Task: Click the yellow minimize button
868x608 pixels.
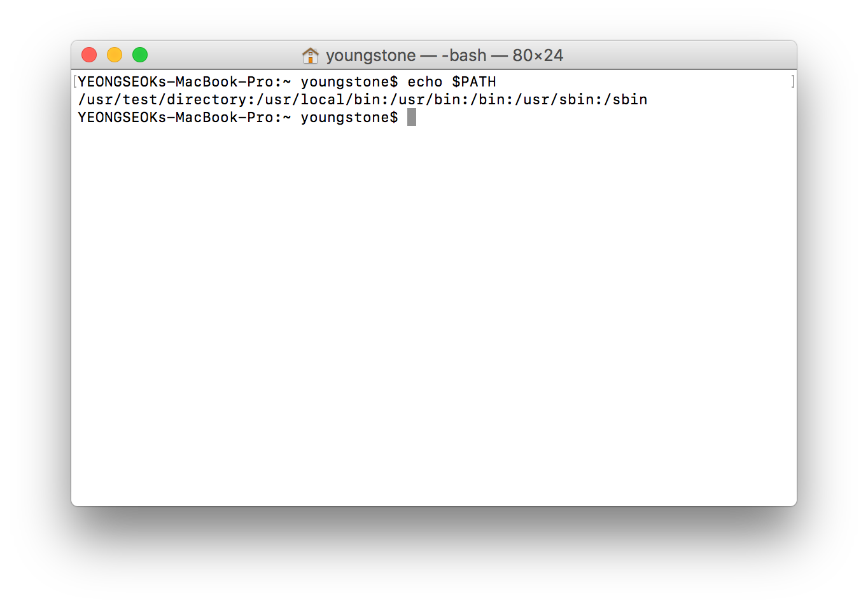Action: click(x=114, y=55)
